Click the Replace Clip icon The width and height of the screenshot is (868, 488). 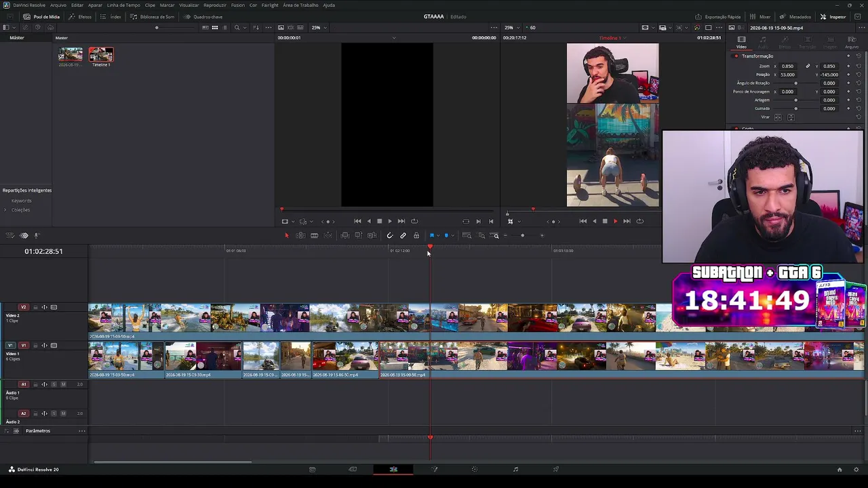[372, 235]
